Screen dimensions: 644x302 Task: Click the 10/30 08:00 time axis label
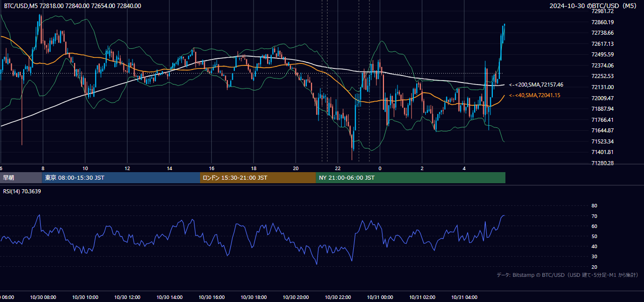point(43,297)
